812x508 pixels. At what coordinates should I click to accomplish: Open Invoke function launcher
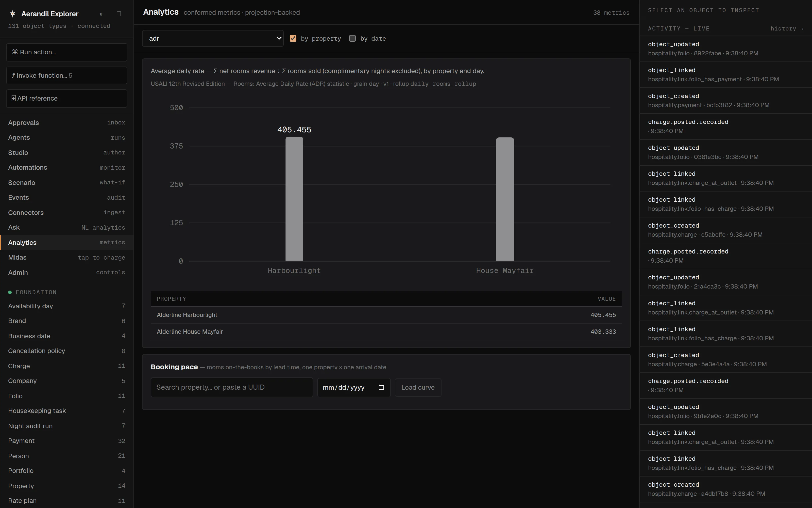coord(66,75)
